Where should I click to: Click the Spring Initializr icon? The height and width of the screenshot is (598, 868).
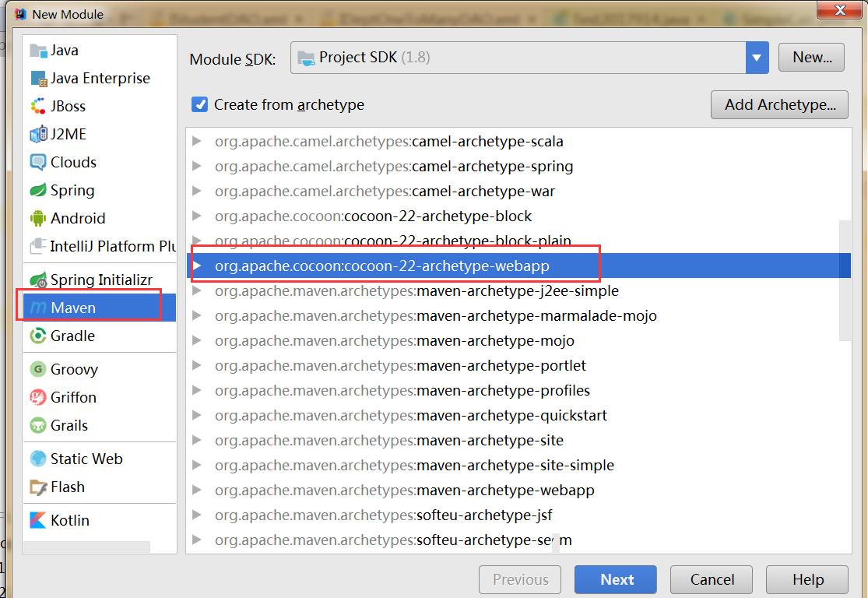(x=38, y=280)
